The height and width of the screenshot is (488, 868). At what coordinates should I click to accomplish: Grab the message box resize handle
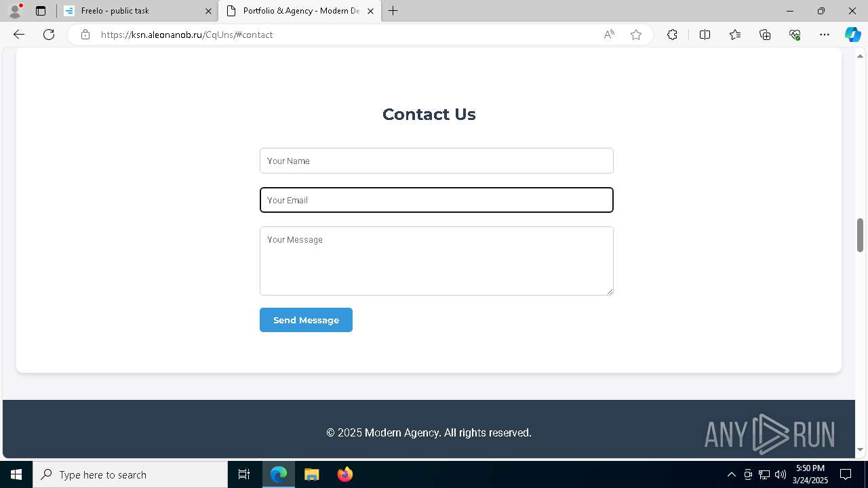[x=610, y=291]
